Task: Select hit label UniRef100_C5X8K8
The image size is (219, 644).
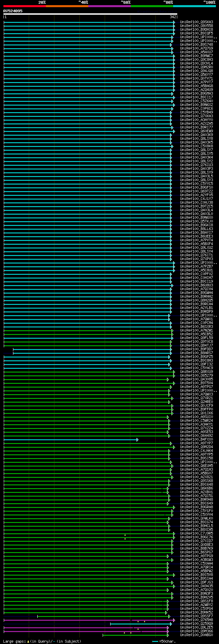Action: 196,146
